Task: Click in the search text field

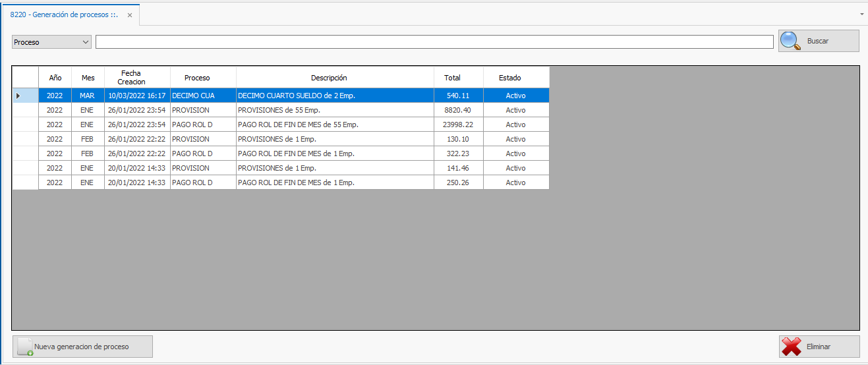Action: pos(434,42)
